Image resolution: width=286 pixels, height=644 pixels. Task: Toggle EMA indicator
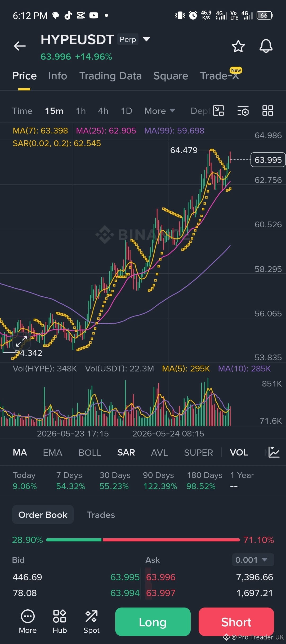pyautogui.click(x=52, y=452)
